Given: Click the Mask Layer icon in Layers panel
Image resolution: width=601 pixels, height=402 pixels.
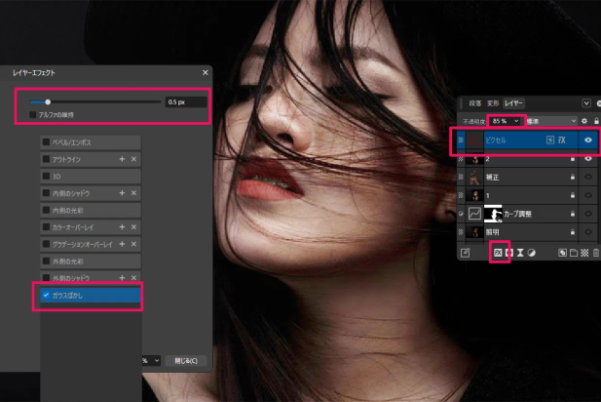Looking at the screenshot, I should [x=509, y=253].
